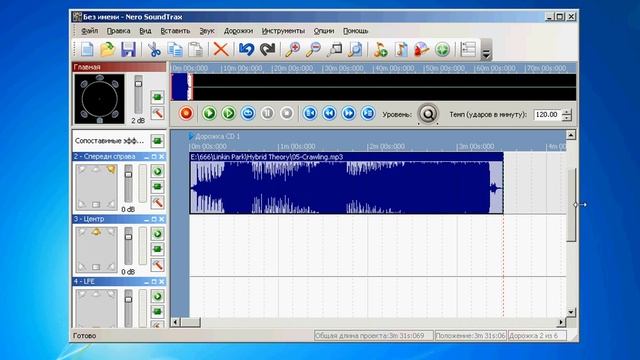Open the Дорожки menu
Image resolution: width=640 pixels, height=360 pixels.
pos(238,31)
